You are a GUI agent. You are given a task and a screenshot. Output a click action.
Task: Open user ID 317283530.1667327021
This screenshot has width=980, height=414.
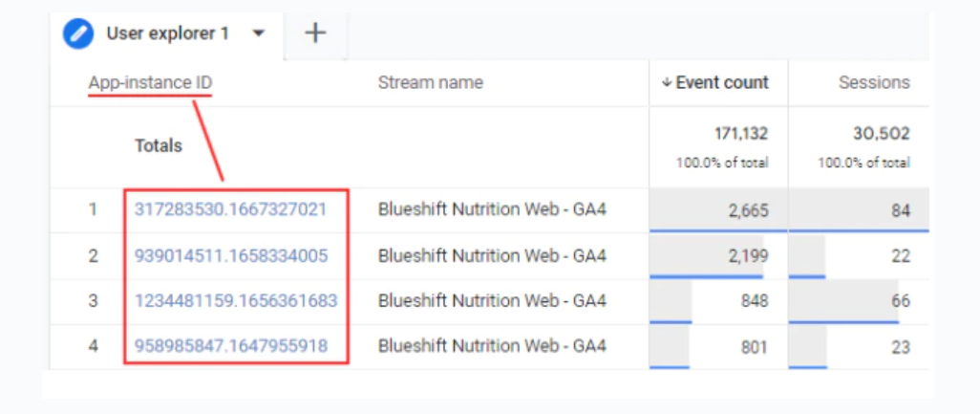click(x=230, y=209)
